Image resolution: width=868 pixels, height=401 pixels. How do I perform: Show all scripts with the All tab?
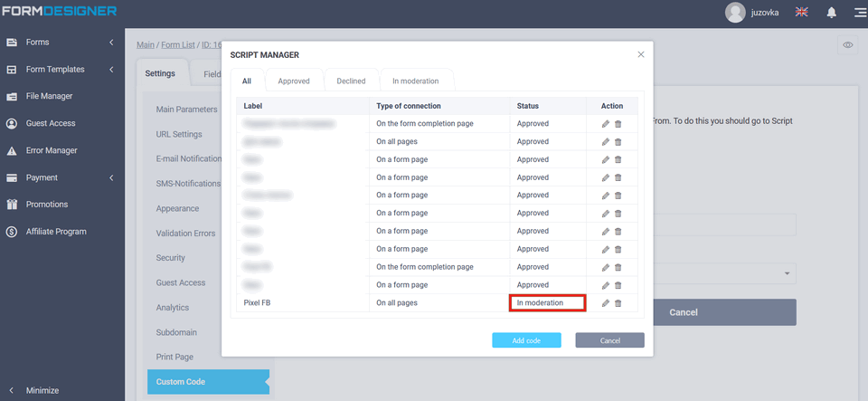[246, 81]
